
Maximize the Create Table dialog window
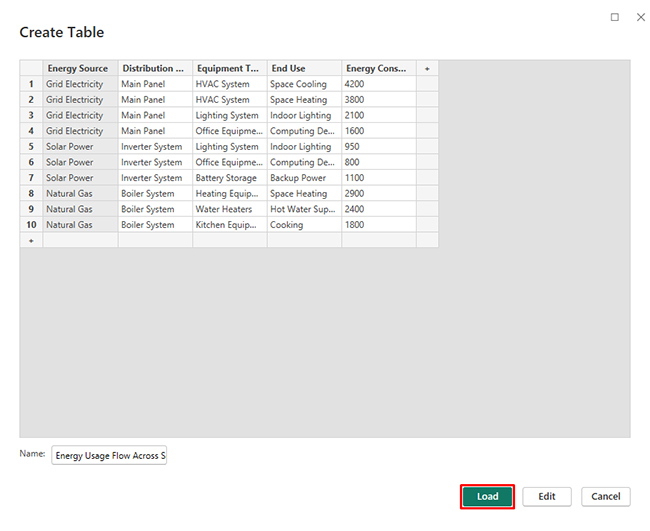pos(614,17)
